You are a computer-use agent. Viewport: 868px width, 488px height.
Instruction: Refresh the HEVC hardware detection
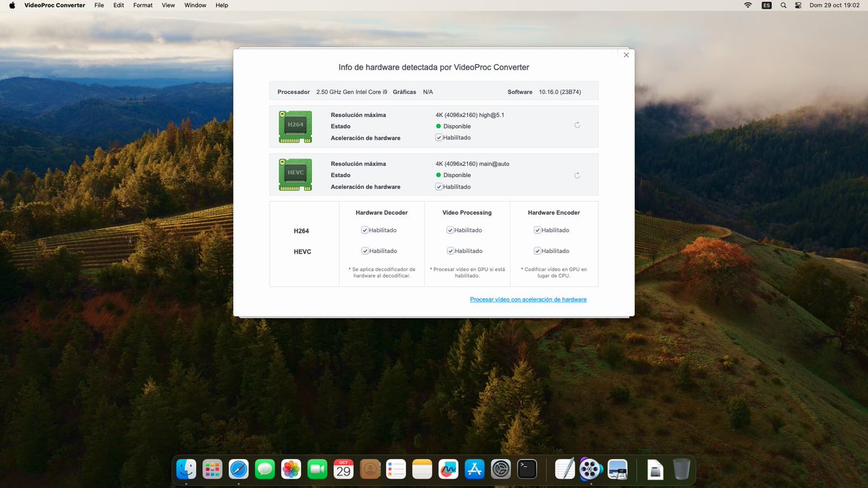(576, 175)
